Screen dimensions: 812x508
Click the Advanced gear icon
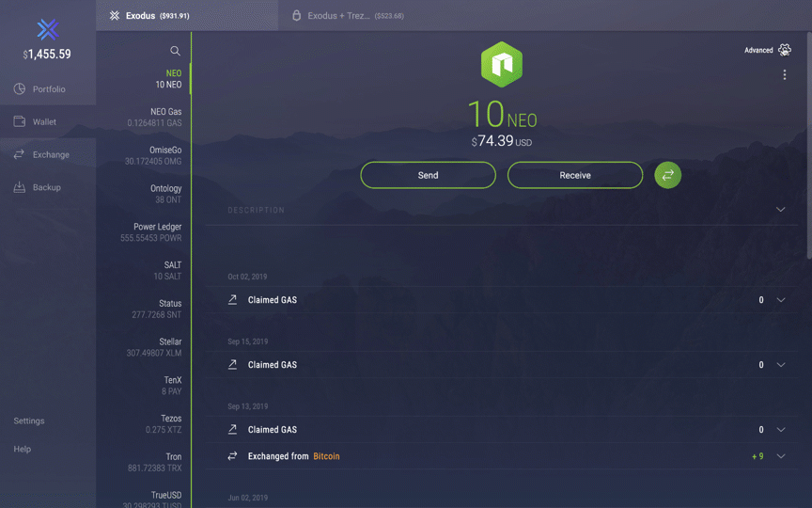point(785,50)
